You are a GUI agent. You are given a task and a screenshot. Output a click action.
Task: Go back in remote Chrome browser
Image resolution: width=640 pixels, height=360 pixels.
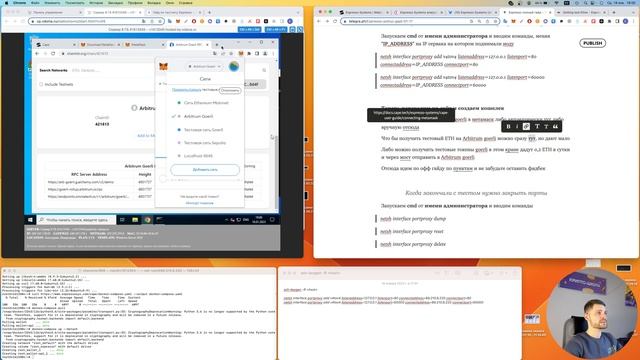tap(37, 53)
